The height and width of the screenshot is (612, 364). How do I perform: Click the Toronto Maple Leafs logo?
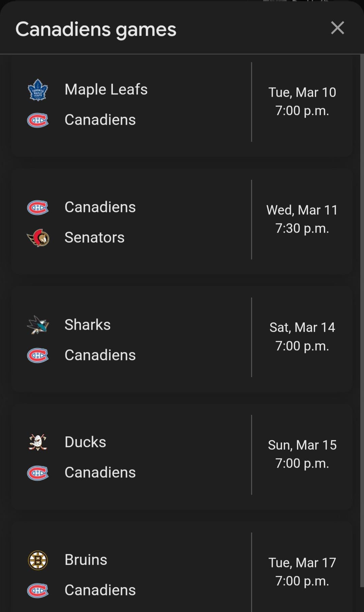coord(38,90)
